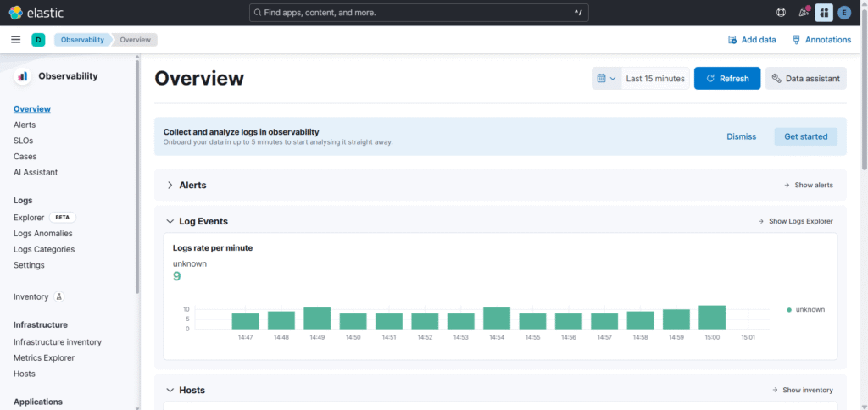Click the sidebar scrollbar
The image size is (868, 410).
click(137, 177)
